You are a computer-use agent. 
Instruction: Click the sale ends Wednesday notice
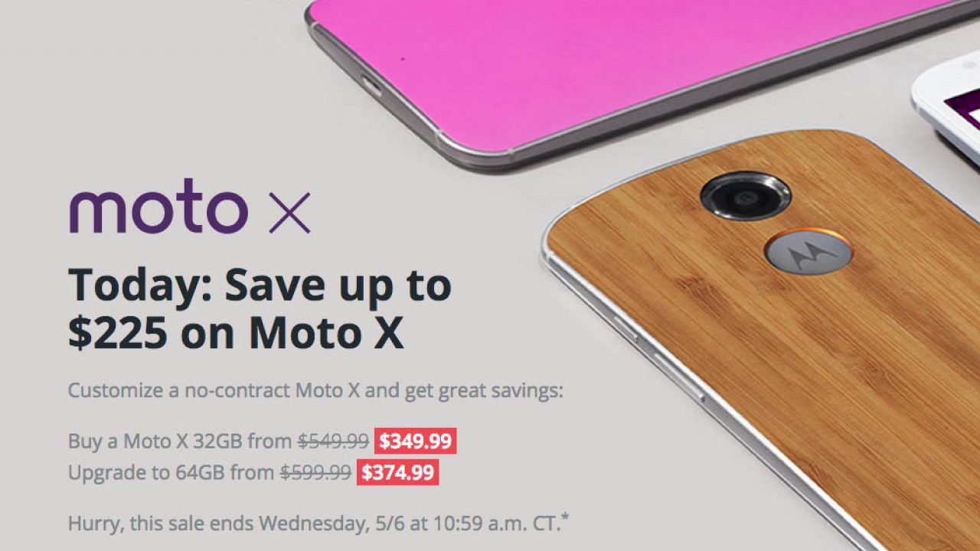click(318, 523)
